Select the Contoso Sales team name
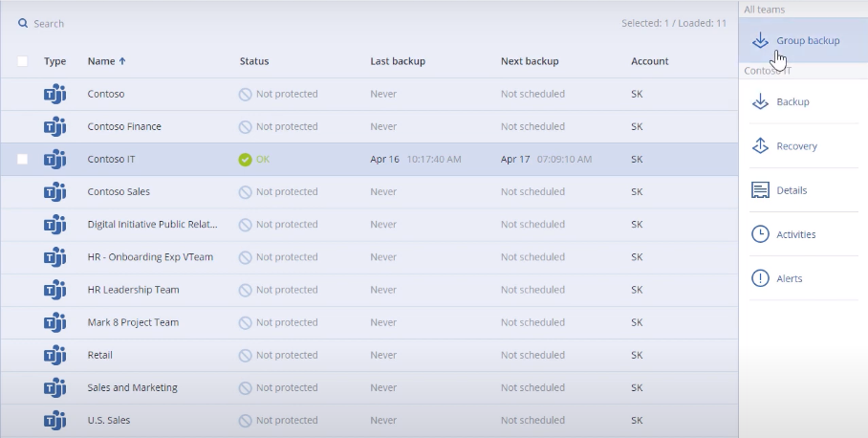 119,192
